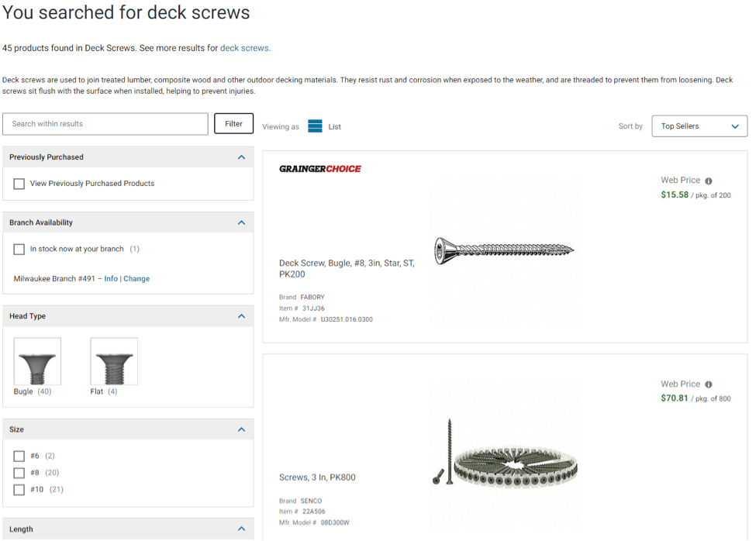Viewport: 756px width, 541px height.
Task: Switch view using the List view icon
Action: 315,126
